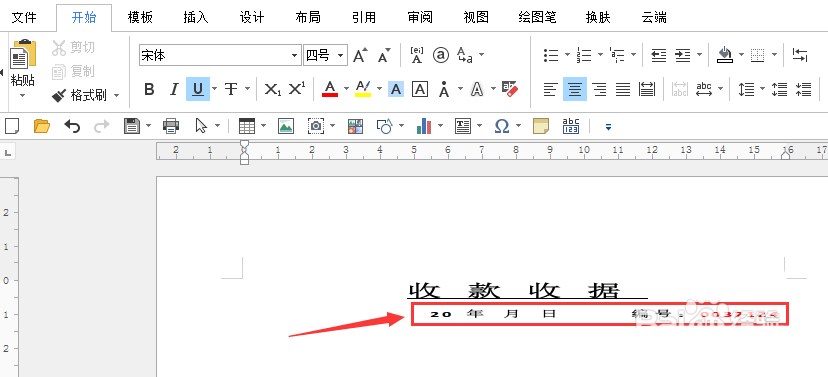This screenshot has width=828, height=377.
Task: Switch to the 模板 ribbon tab
Action: (x=140, y=17)
